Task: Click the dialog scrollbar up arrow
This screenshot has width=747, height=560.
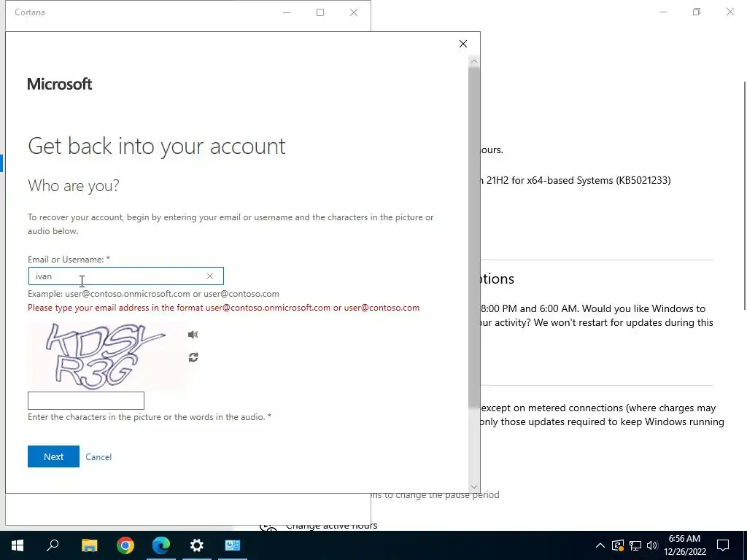Action: pyautogui.click(x=473, y=61)
